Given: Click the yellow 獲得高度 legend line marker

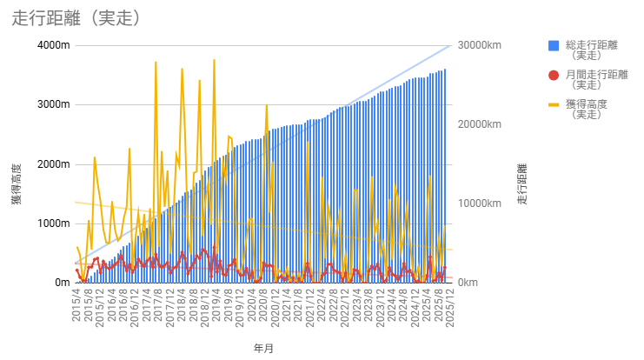Looking at the screenshot, I should tap(554, 104).
